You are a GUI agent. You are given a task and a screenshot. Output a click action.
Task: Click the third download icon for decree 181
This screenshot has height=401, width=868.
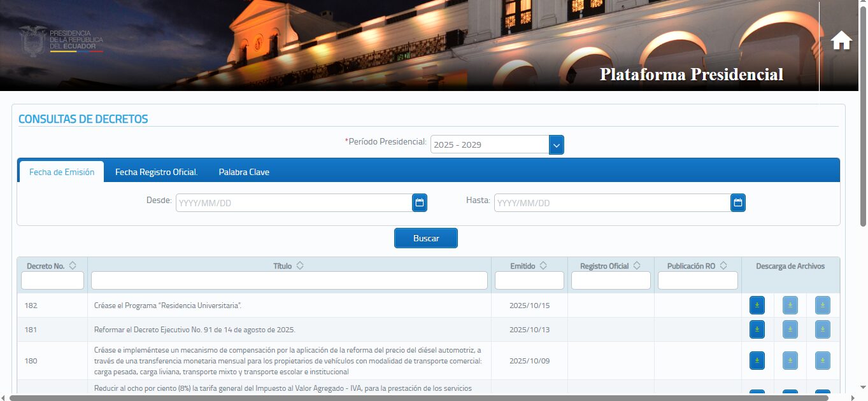point(822,330)
